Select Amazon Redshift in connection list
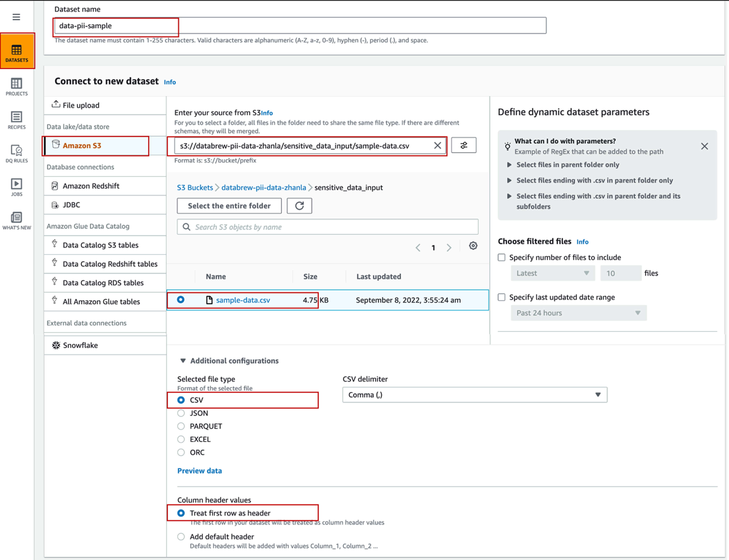The width and height of the screenshot is (729, 560). (91, 186)
